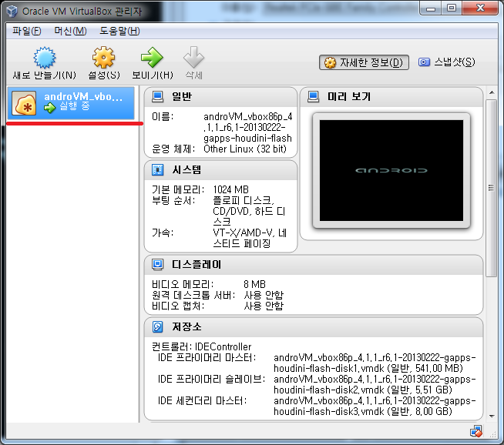Click the machine name value in General
The height and width of the screenshot is (445, 504).
[x=248, y=128]
